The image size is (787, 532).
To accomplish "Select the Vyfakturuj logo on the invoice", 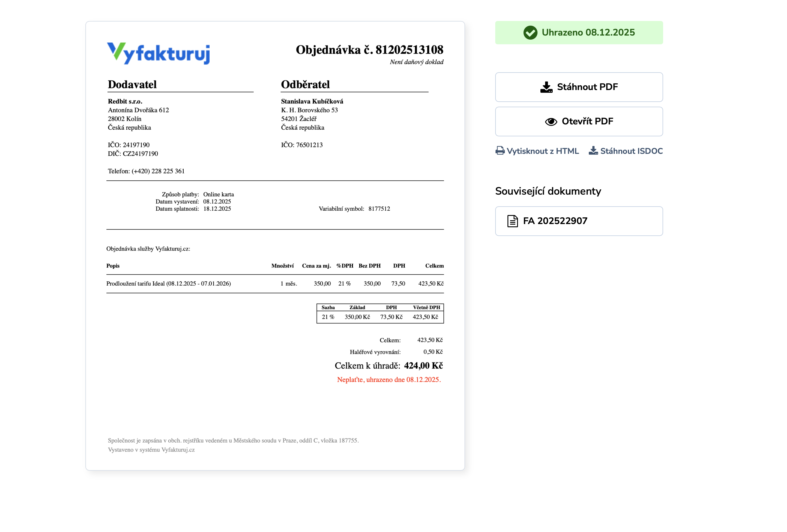I will tap(158, 53).
